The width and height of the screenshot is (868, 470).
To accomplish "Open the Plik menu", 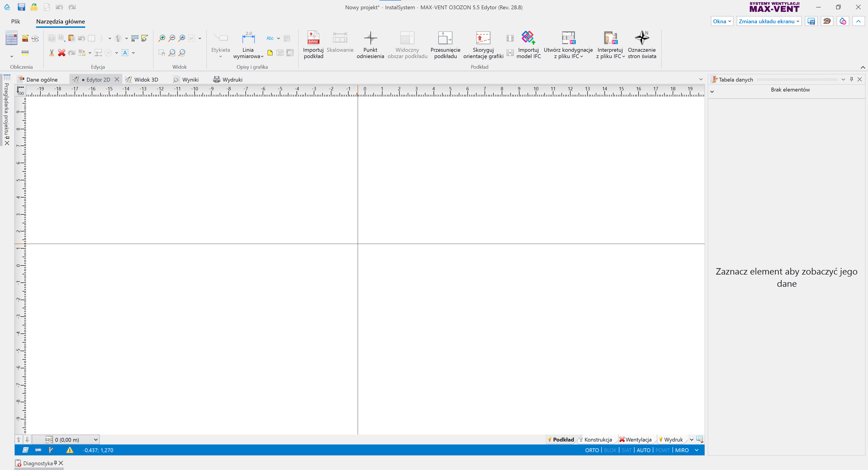I will 16,21.
